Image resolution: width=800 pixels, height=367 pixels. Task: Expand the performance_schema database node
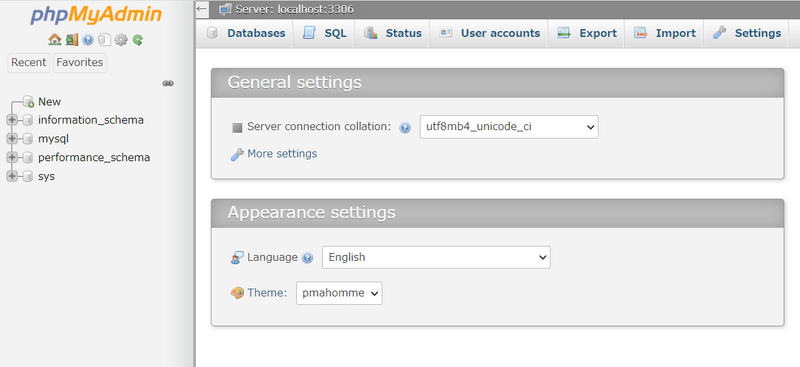point(12,157)
